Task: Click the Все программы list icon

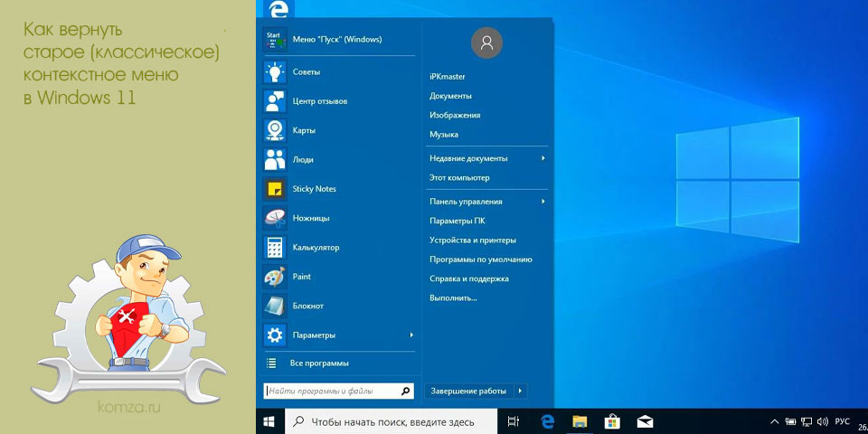Action: pyautogui.click(x=271, y=363)
